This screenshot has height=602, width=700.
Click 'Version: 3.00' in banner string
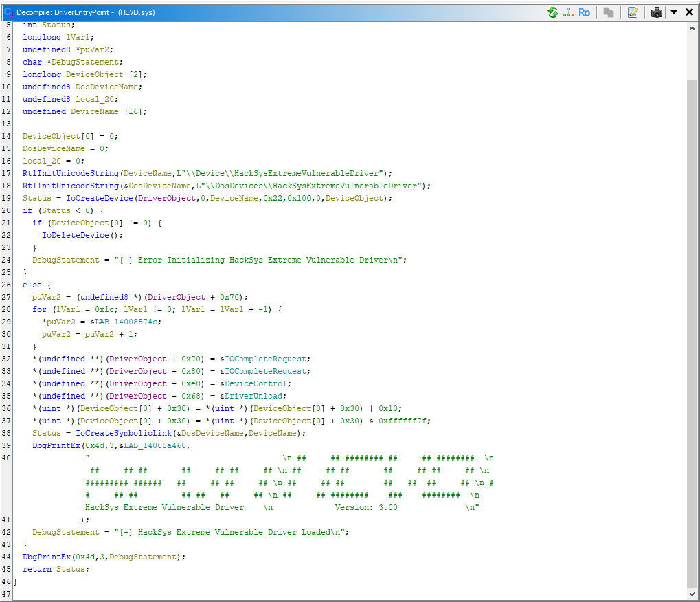tap(366, 507)
